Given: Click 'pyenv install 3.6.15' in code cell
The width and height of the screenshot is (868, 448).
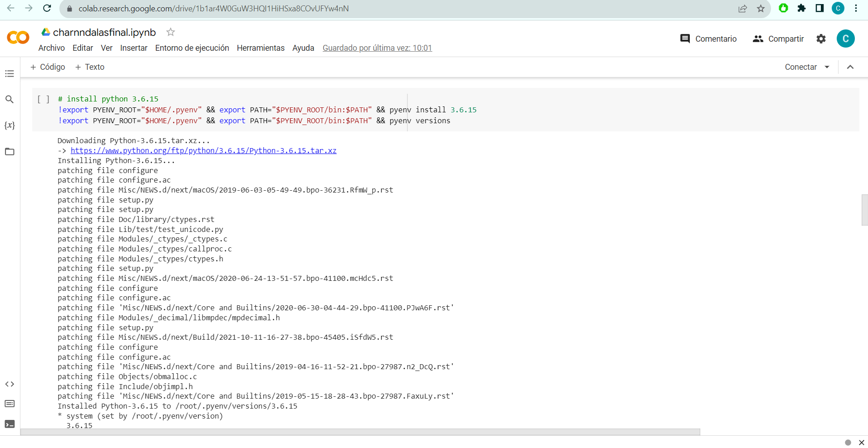Looking at the screenshot, I should pos(433,110).
